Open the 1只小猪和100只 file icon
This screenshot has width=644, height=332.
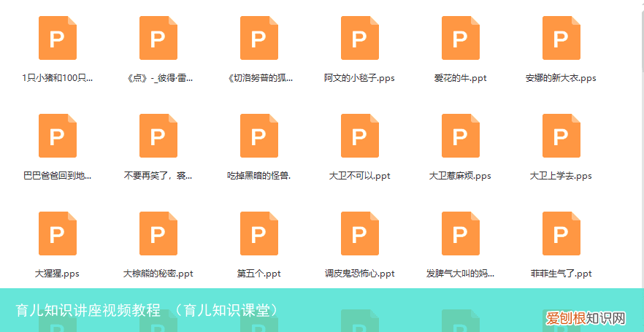(x=58, y=38)
